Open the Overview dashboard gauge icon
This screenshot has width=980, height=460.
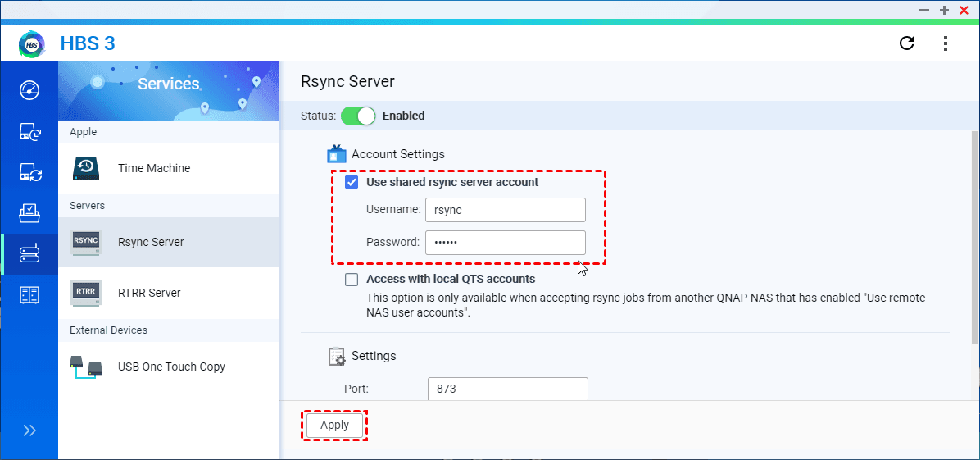click(x=29, y=90)
